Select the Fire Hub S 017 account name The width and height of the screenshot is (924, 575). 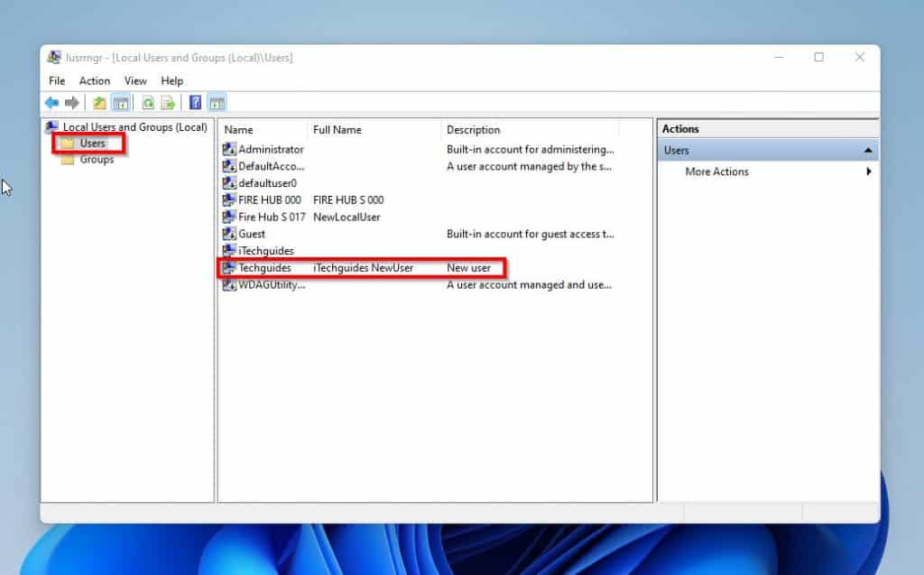click(x=272, y=217)
